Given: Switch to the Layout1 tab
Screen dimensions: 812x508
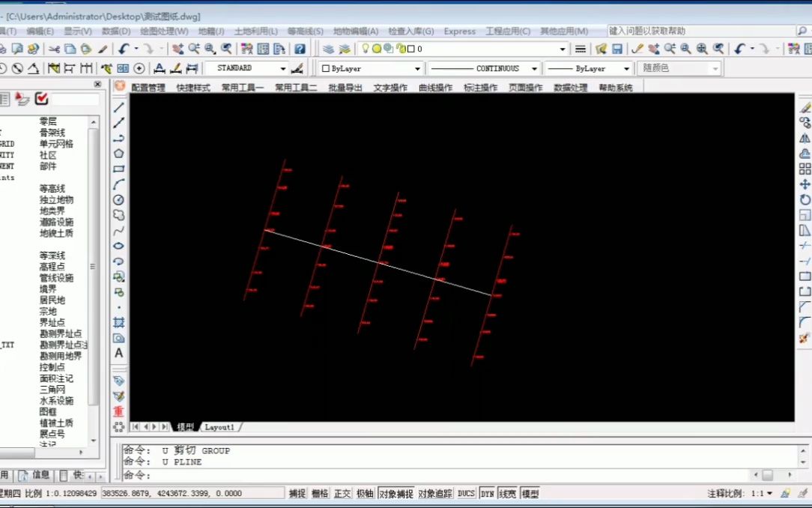Looking at the screenshot, I should point(219,427).
